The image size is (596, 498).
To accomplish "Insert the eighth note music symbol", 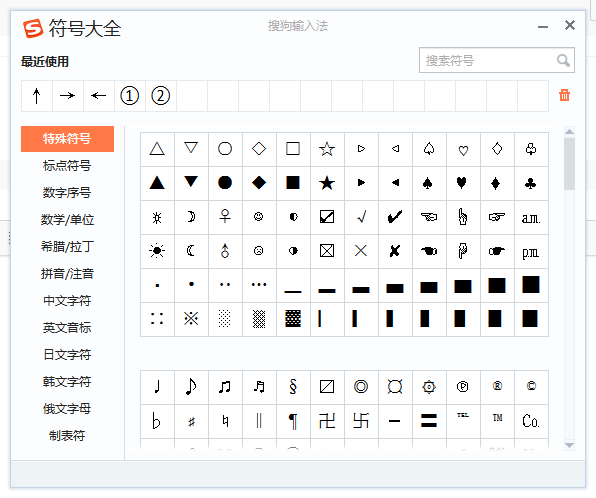I will click(x=191, y=387).
